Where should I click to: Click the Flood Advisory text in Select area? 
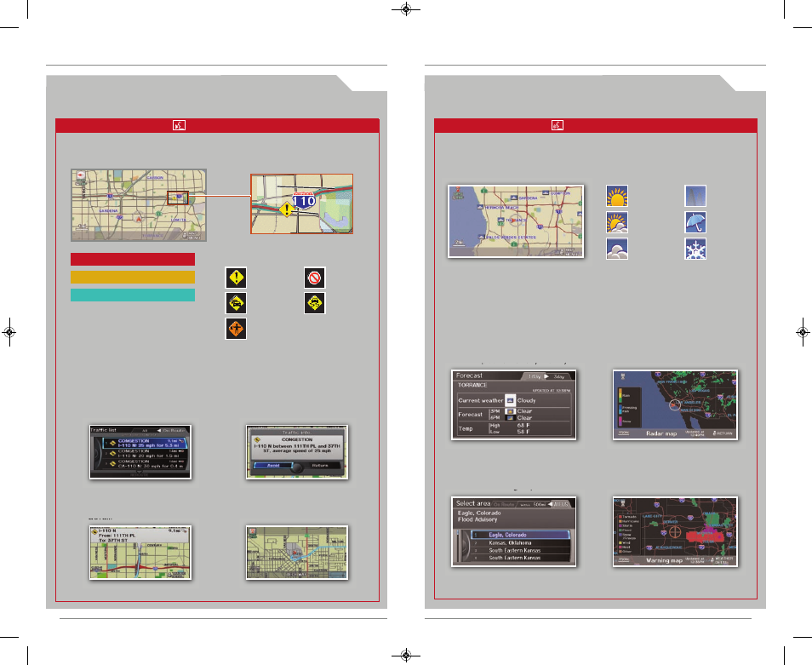click(477, 519)
